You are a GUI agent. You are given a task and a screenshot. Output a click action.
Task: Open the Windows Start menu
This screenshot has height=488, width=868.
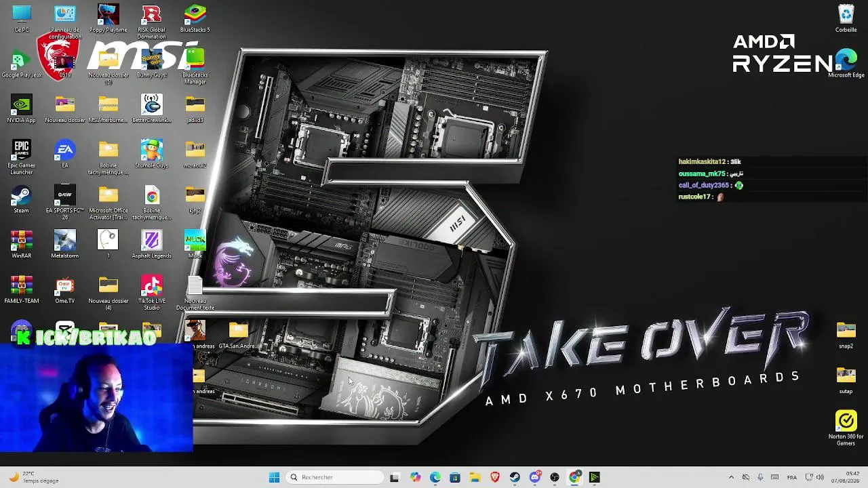274,477
